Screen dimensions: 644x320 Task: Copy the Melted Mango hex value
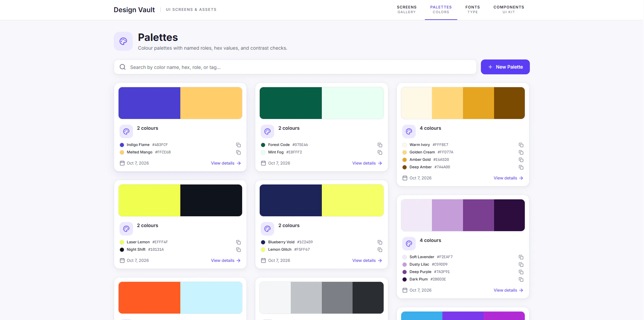click(x=238, y=152)
